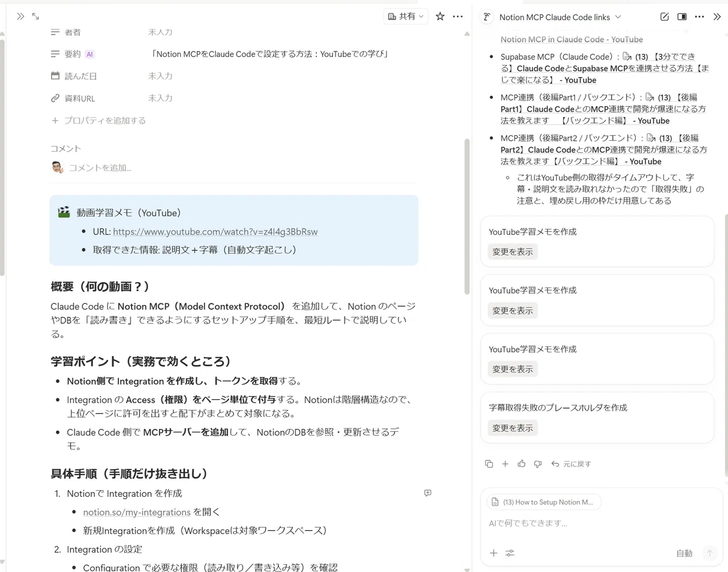Click the AI badge beside 要約

pyautogui.click(x=90, y=54)
